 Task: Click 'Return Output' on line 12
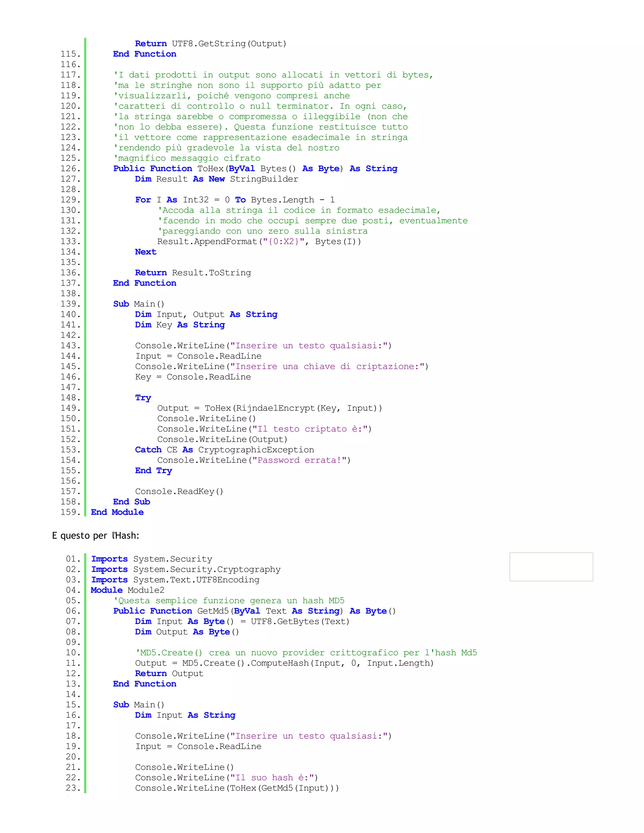click(x=169, y=673)
